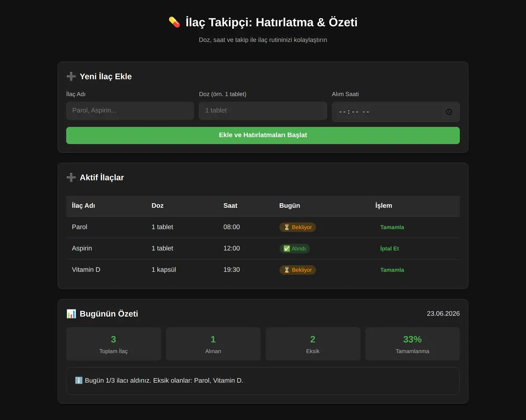
Task: Click the info icon in the summary message
Action: pyautogui.click(x=79, y=381)
